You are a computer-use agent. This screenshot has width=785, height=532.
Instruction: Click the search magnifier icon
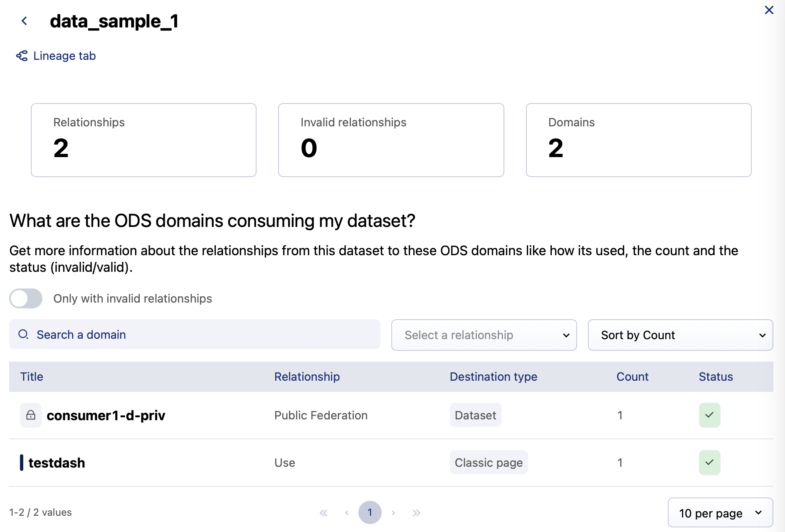pos(23,335)
